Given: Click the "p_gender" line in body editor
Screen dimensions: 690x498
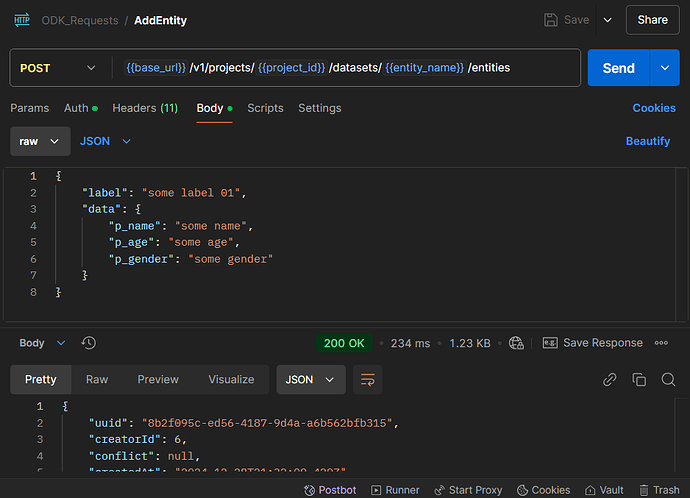Looking at the screenshot, I should pos(191,259).
